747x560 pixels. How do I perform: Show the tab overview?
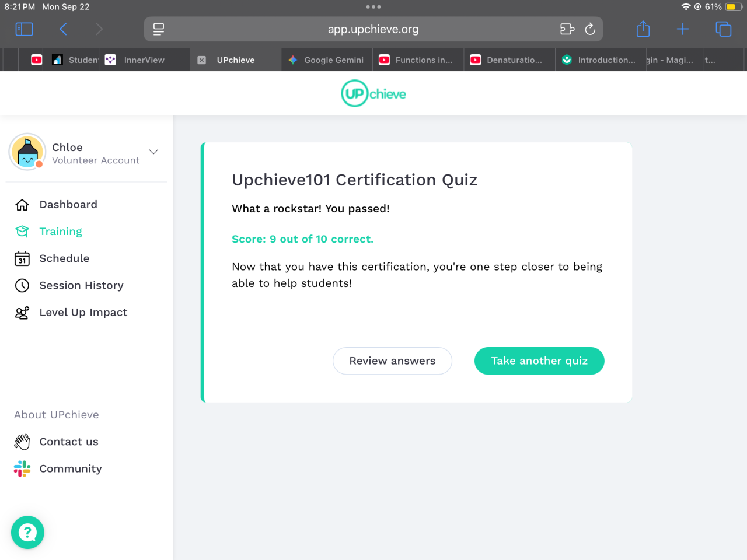(x=723, y=29)
